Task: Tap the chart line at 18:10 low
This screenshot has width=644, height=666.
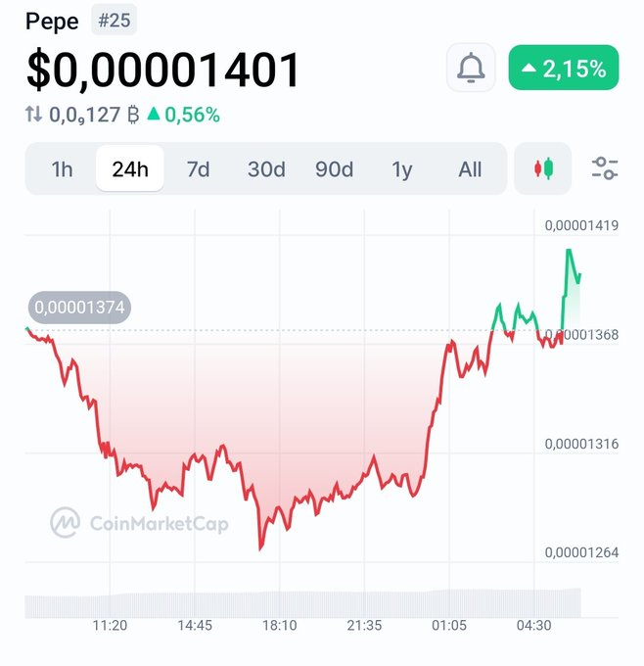Action: (x=260, y=547)
